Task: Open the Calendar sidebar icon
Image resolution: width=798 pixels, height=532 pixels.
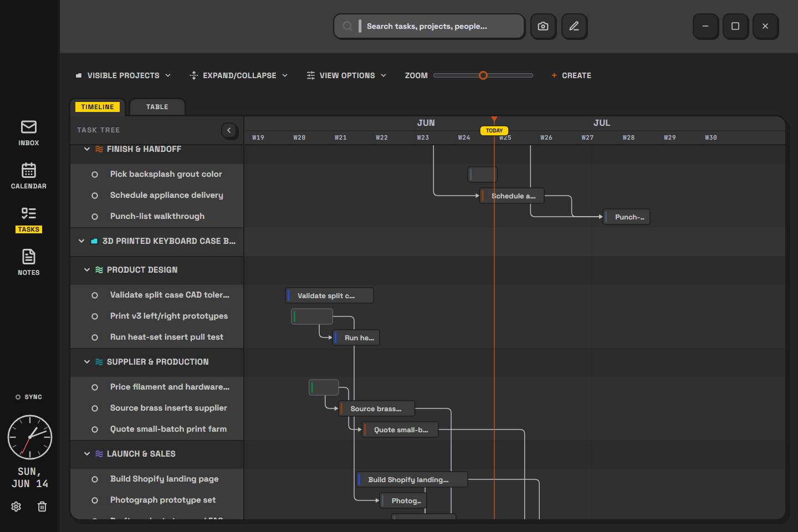Action: click(29, 170)
